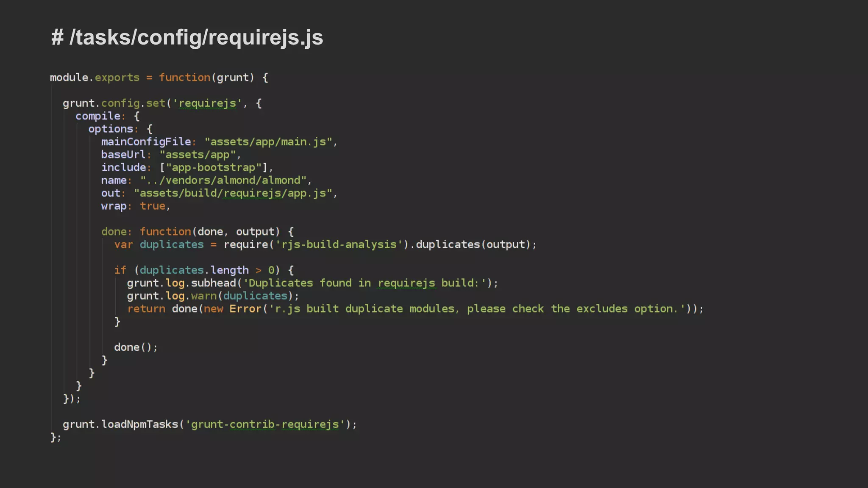Screen dimensions: 868x488
Task: Click the 'wrap: true,' line
Action: (136, 206)
